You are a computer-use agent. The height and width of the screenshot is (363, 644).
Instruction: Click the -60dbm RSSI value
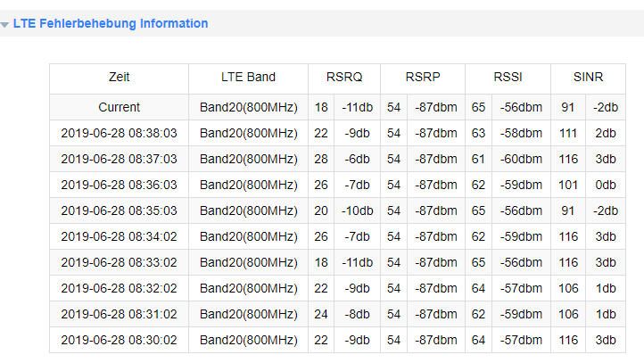tap(521, 159)
